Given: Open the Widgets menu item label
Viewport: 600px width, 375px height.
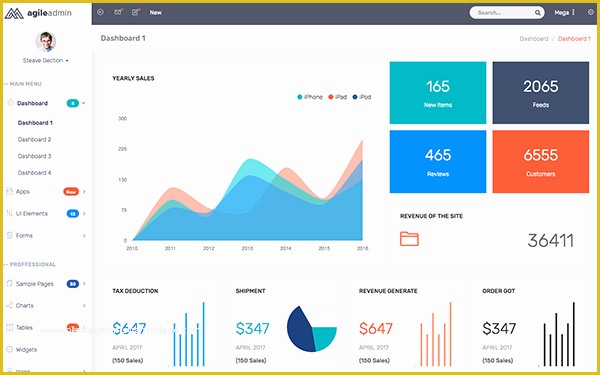Looking at the screenshot, I should pyautogui.click(x=26, y=350).
